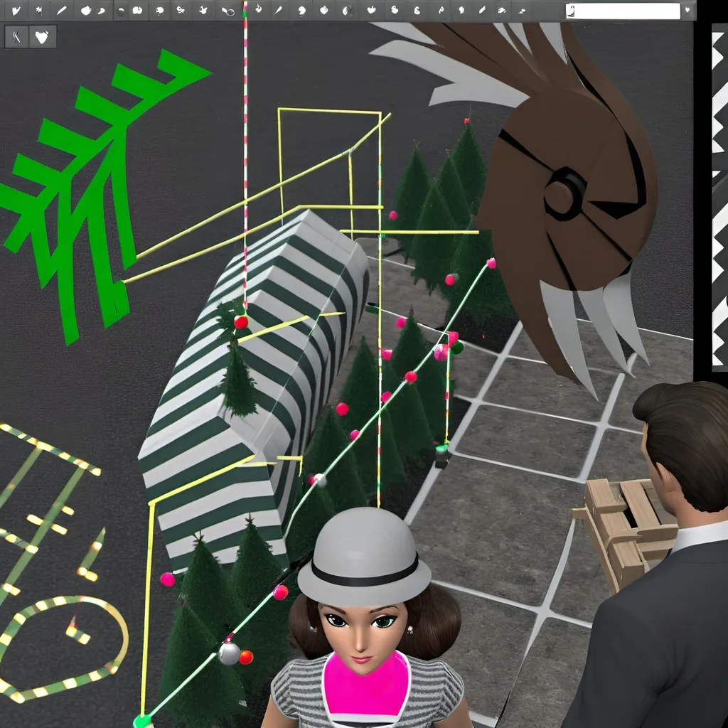Select the thin pen nib tool

click(x=279, y=10)
